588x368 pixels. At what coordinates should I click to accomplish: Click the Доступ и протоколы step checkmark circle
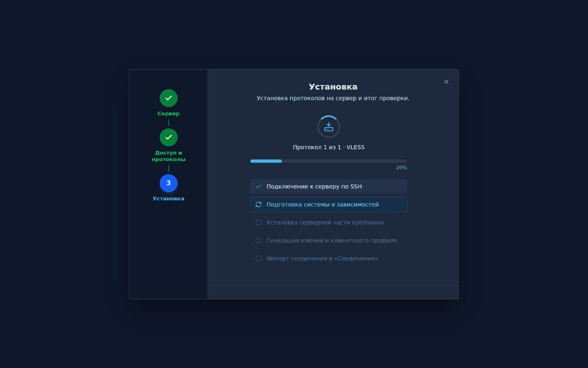(x=169, y=137)
